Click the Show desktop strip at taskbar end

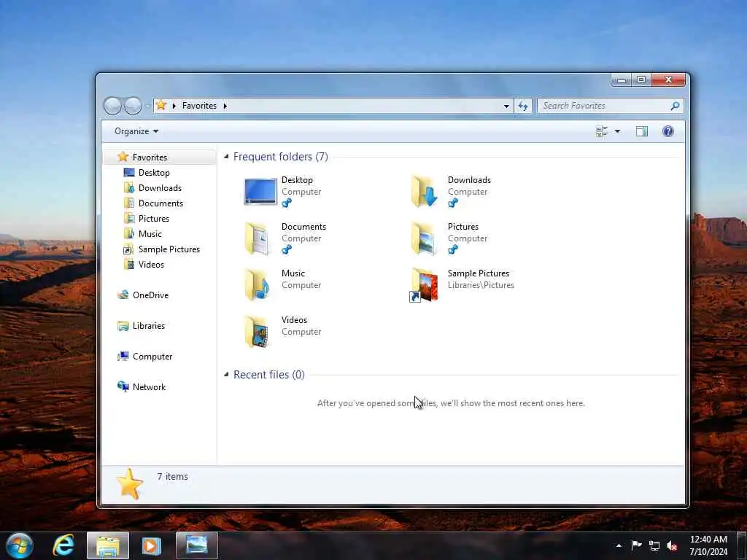pyautogui.click(x=742, y=545)
